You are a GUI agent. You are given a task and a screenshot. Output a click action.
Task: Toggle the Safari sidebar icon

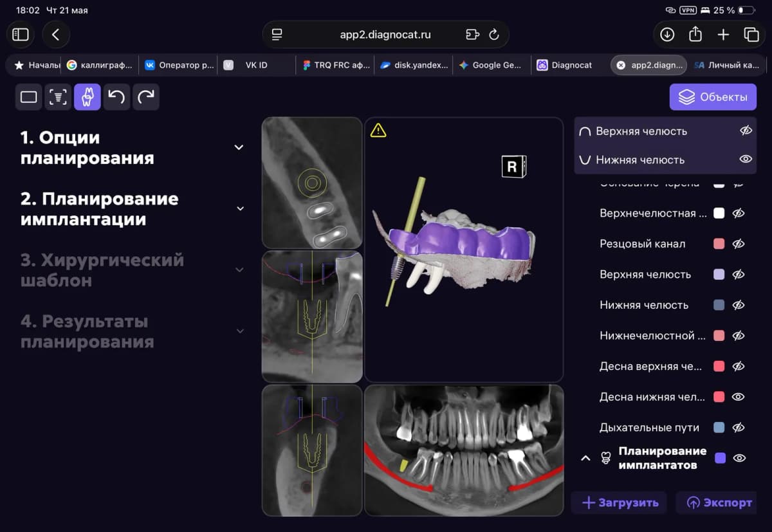point(21,35)
